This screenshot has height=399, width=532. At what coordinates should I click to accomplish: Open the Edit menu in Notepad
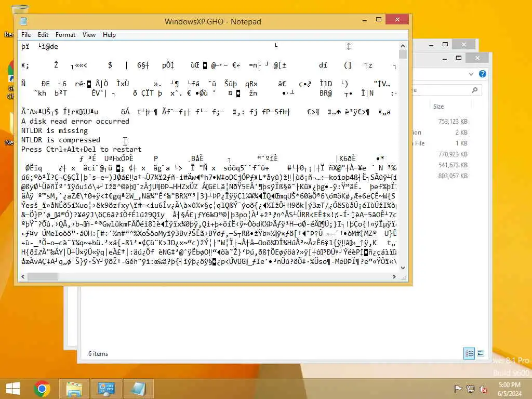(43, 35)
